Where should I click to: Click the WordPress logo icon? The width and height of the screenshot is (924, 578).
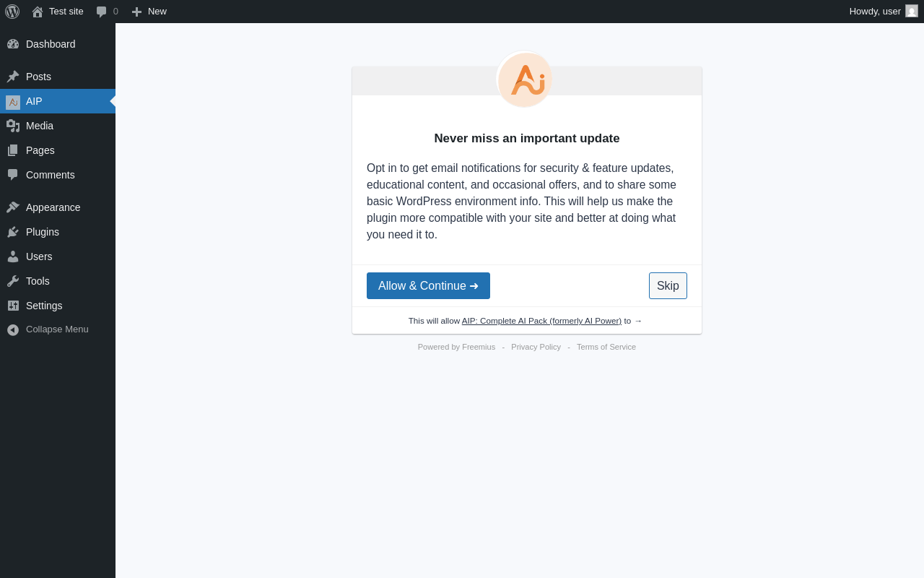tap(12, 12)
